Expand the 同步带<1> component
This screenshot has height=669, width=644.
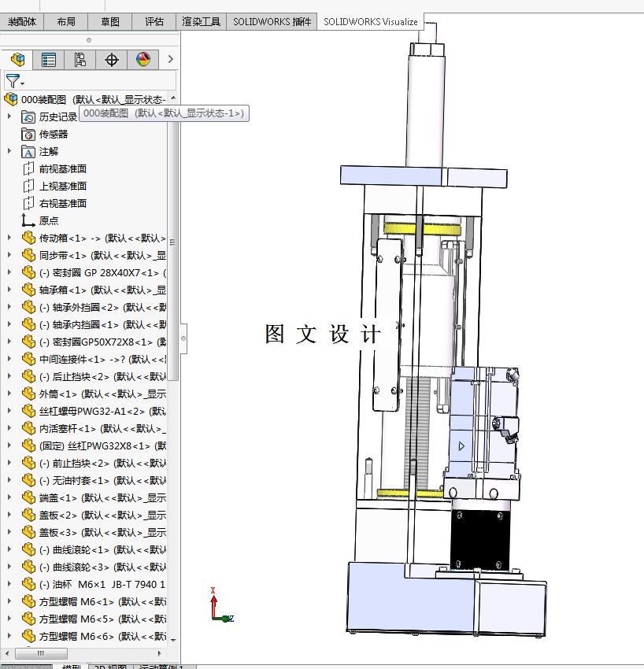9,255
